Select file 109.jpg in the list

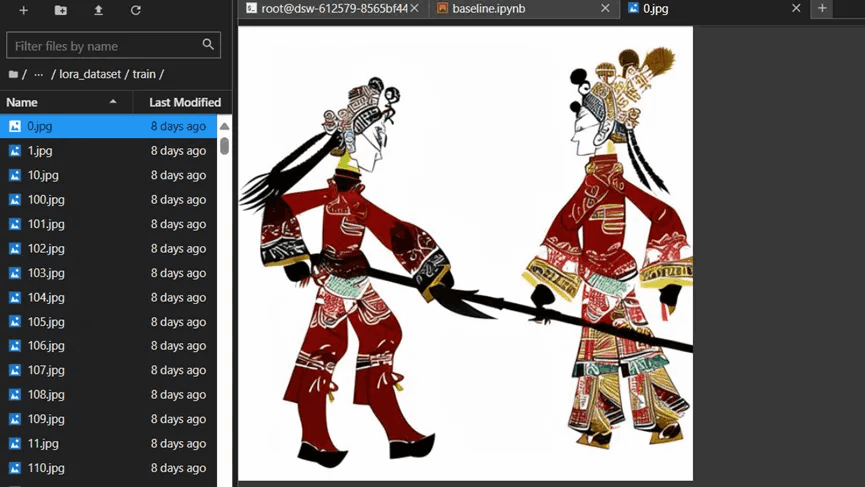point(108,419)
